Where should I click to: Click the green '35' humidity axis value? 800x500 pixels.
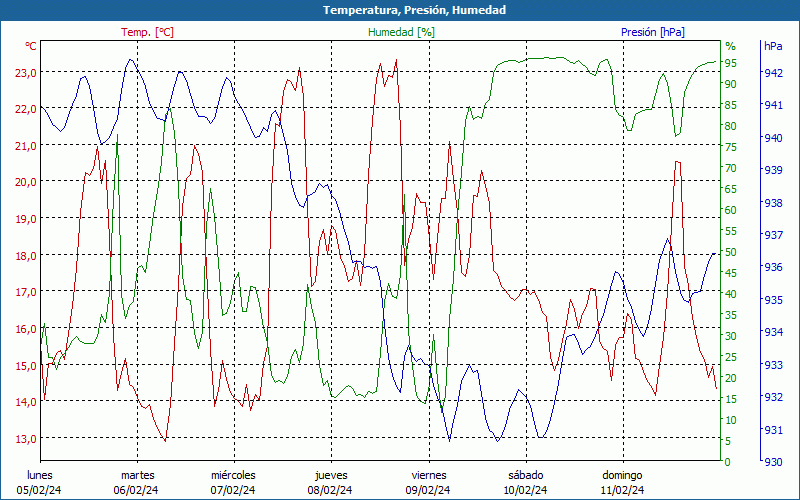click(731, 315)
